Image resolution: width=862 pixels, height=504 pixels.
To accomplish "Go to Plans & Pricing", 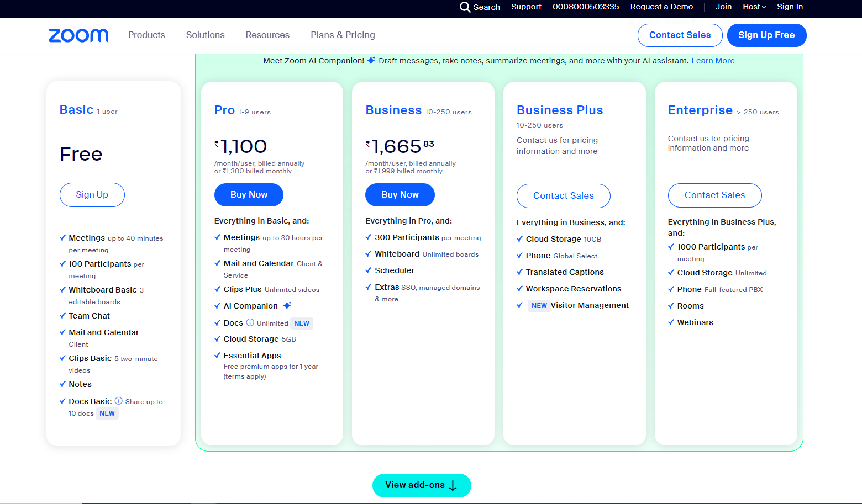I will 343,35.
